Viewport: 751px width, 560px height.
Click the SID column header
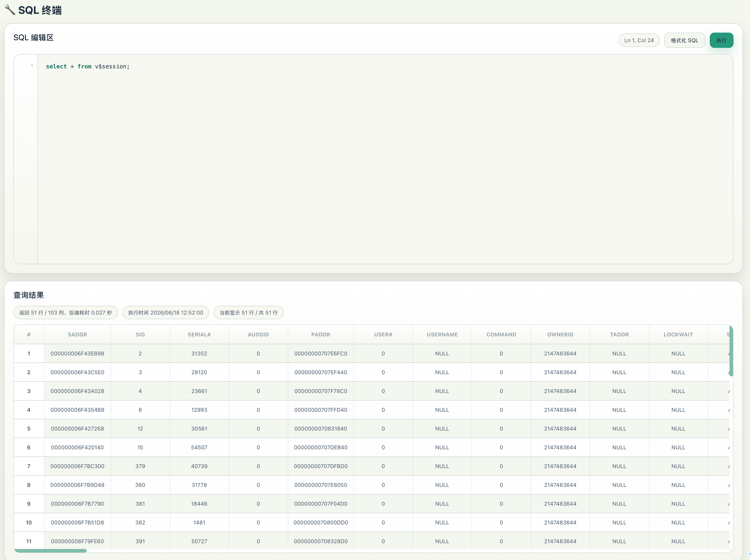point(140,335)
